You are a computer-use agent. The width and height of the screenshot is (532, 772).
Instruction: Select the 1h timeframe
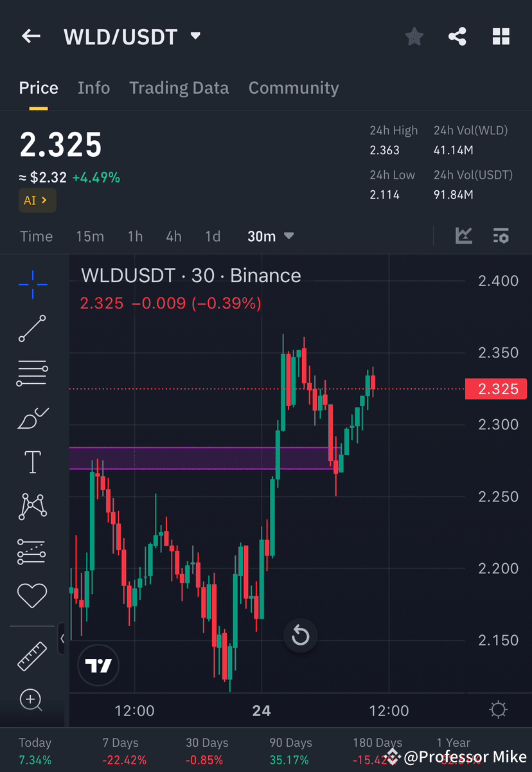tap(135, 236)
